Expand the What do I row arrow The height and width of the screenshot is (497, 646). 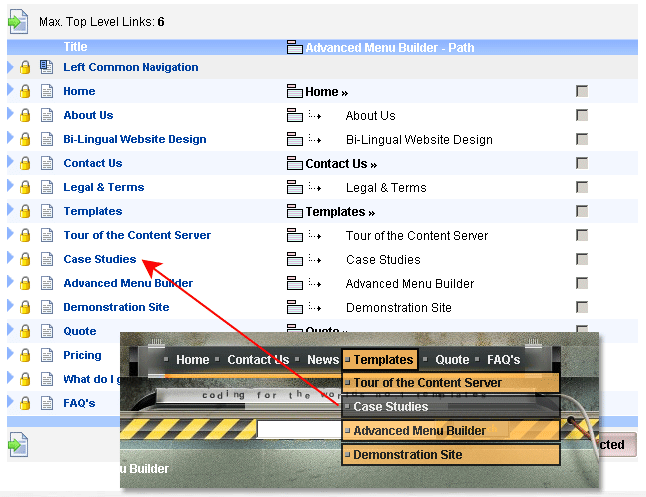coord(10,378)
